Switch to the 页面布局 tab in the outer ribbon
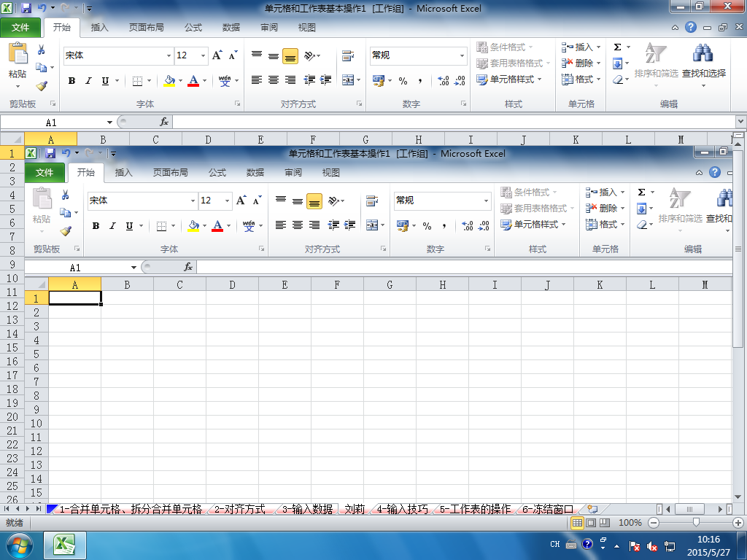747x560 pixels. [146, 28]
